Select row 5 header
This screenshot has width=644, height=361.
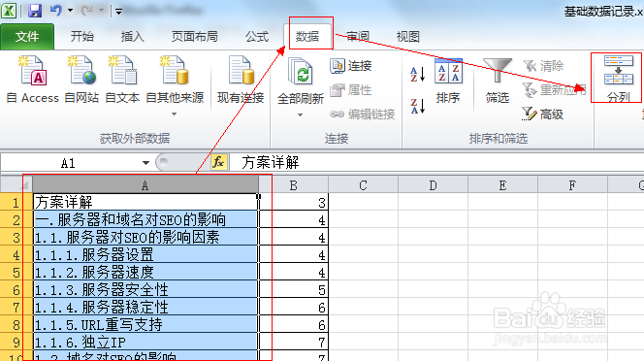16,272
